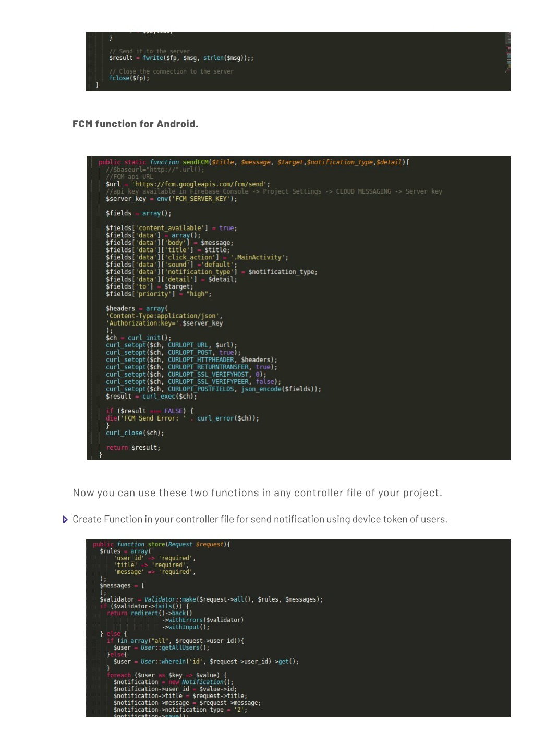
Task: Click the editor minimap in top code snippet
Action: click(507, 52)
